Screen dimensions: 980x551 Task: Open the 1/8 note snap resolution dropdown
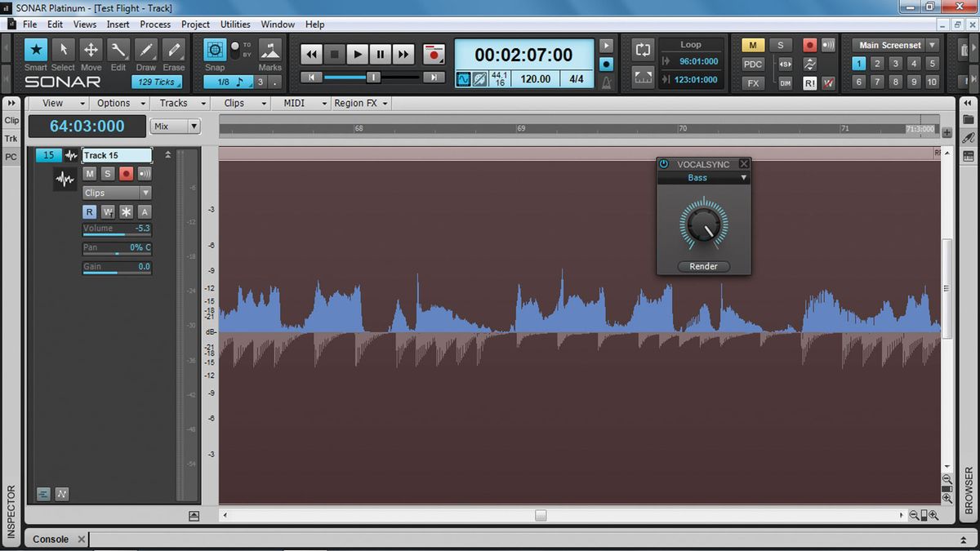coord(229,82)
